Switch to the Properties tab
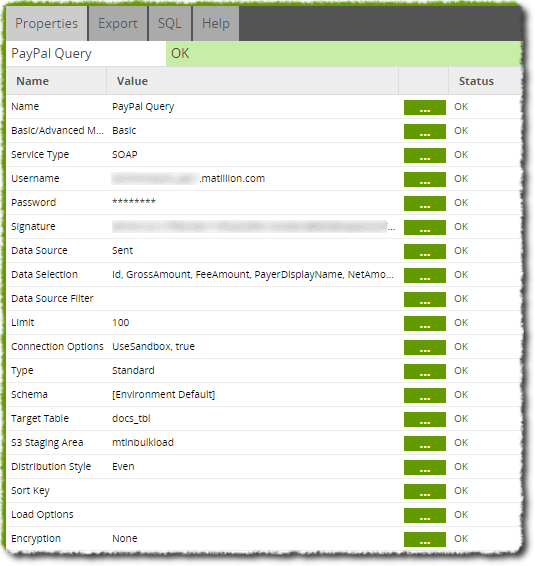Screen dimensions: 535x566 (x=47, y=23)
